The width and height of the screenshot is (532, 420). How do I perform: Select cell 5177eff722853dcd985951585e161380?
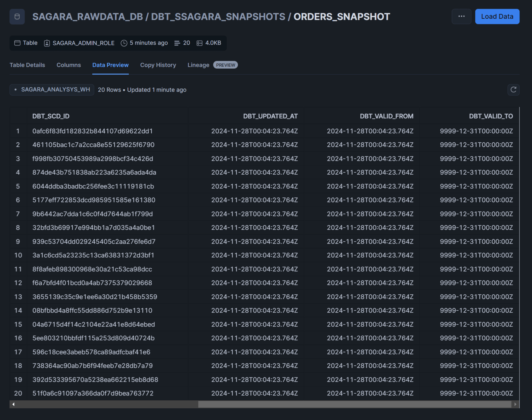[x=107, y=200]
